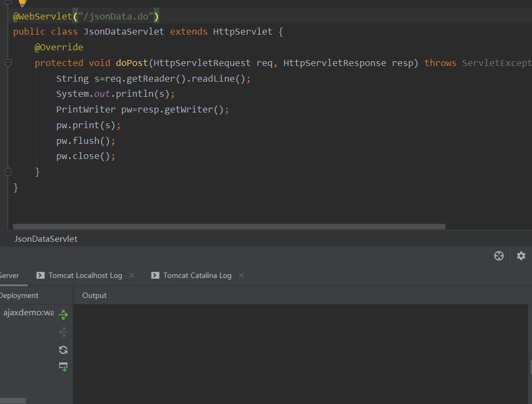Open the Tomcat Localhost Log tab
This screenshot has height=404, width=532.
click(85, 275)
